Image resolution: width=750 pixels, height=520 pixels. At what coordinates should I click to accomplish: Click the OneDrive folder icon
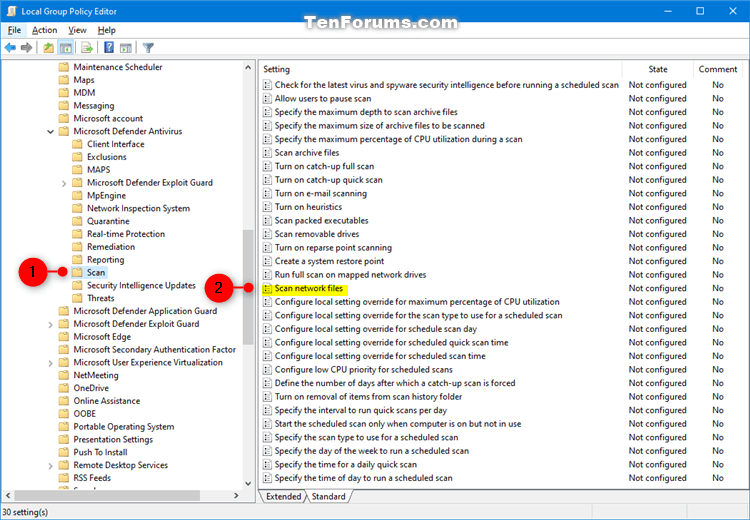pyautogui.click(x=64, y=388)
